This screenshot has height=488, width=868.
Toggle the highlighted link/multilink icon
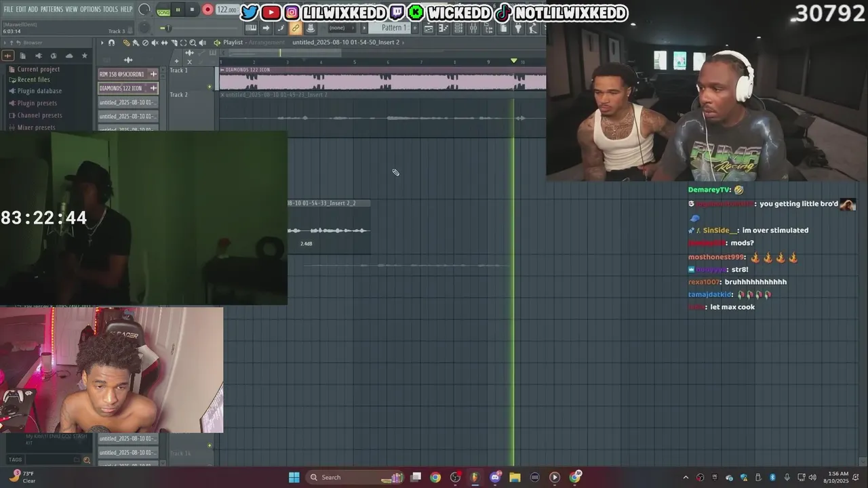pos(296,28)
